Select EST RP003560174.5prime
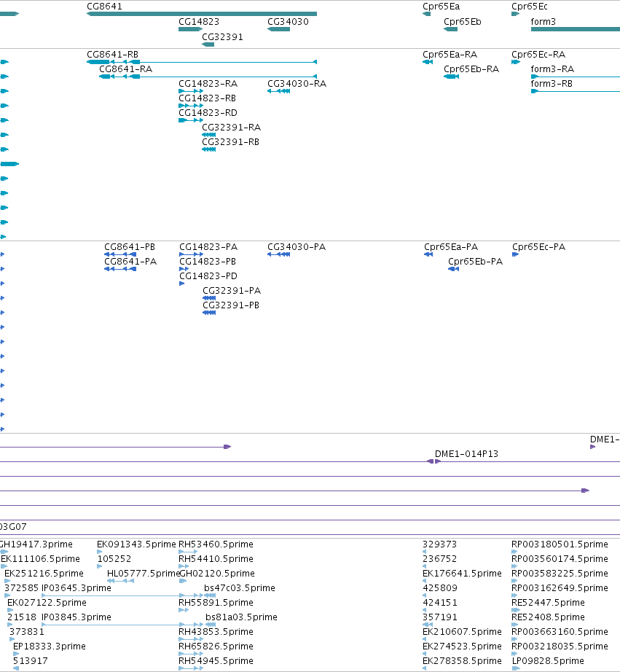 [x=514, y=566]
